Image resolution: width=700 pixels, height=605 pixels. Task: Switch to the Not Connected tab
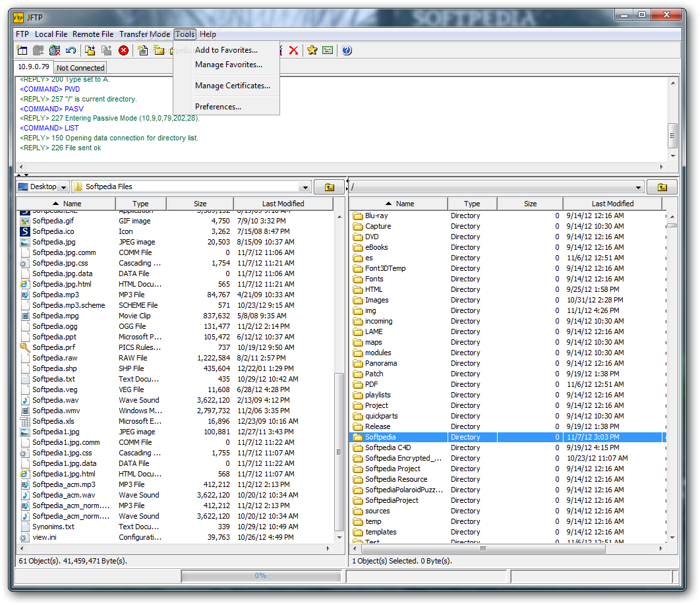pos(80,68)
